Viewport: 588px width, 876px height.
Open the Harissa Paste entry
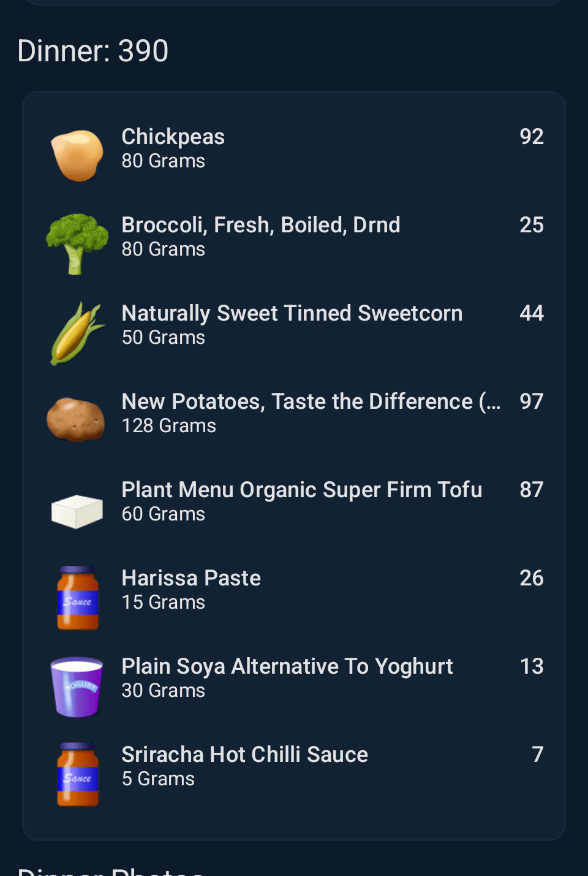point(191,578)
